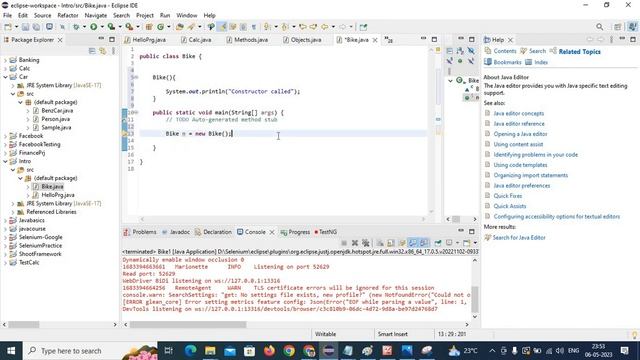Screen dimensions: 640x360
Task: Click the Console horizontal scrollbar thumb
Action: 188,324
